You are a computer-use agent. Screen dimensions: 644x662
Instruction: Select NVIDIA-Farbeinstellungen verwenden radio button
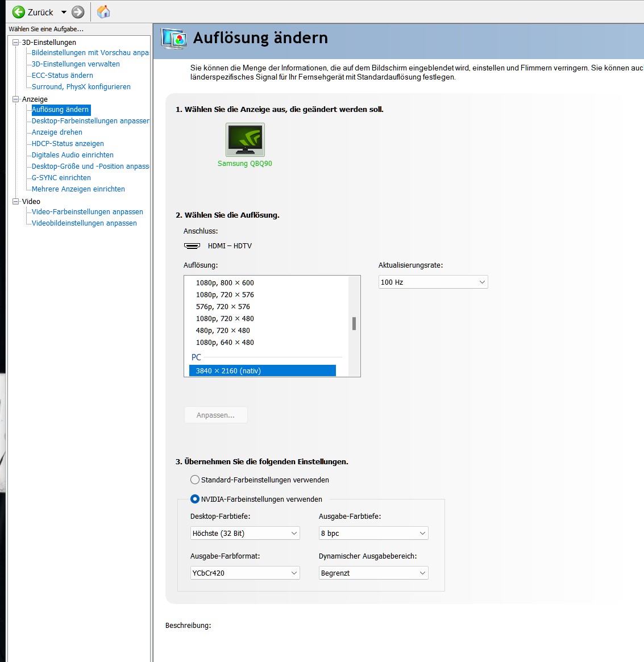point(195,499)
